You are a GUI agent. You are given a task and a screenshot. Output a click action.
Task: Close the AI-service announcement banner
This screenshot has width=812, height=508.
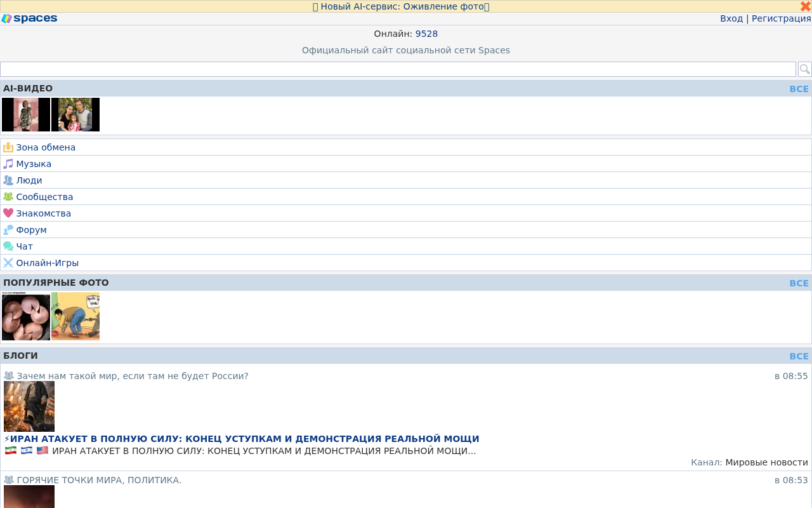coord(805,6)
